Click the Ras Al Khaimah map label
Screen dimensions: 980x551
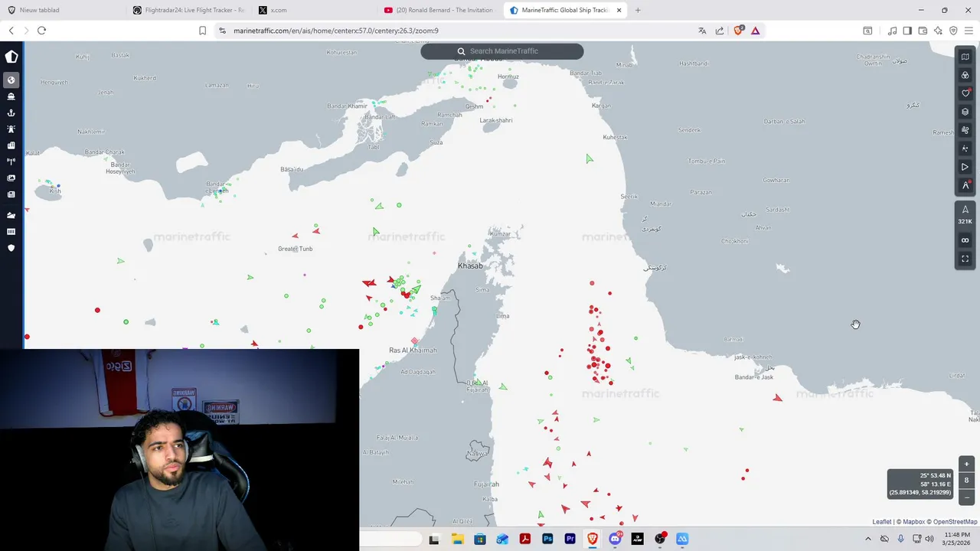413,350
